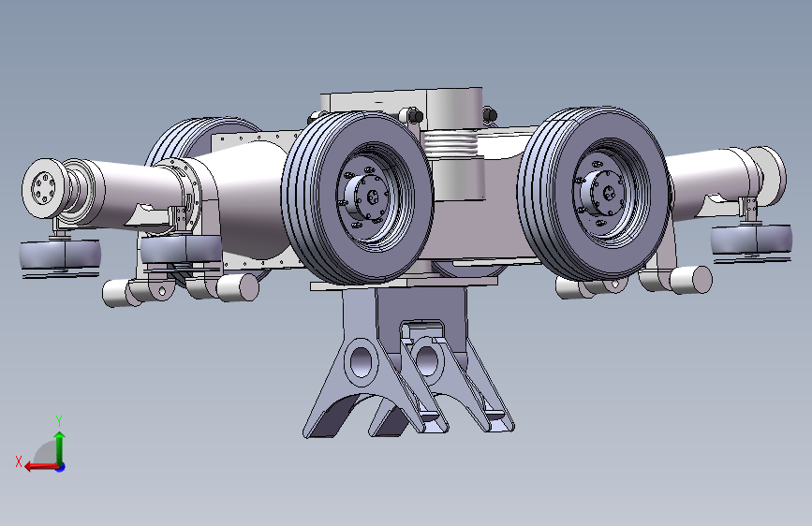Select the flat base plate beneath the wheels
Viewport: 812px width, 526px height.
404,283
